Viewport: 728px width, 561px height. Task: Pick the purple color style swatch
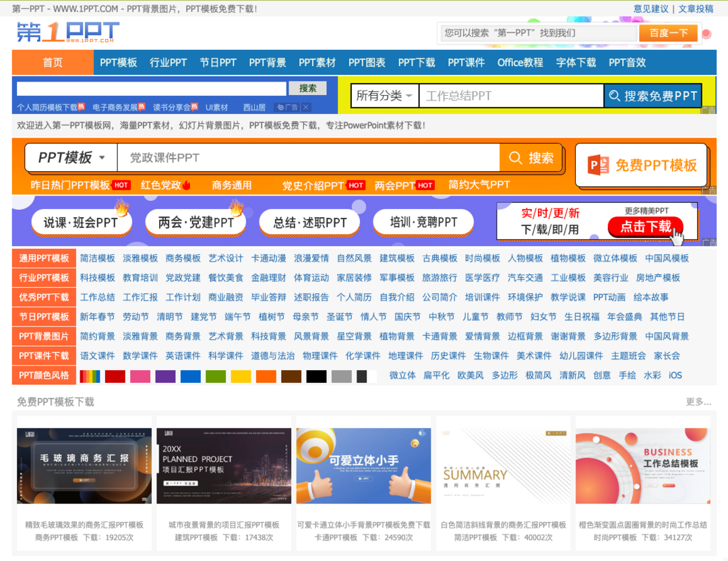coord(165,376)
